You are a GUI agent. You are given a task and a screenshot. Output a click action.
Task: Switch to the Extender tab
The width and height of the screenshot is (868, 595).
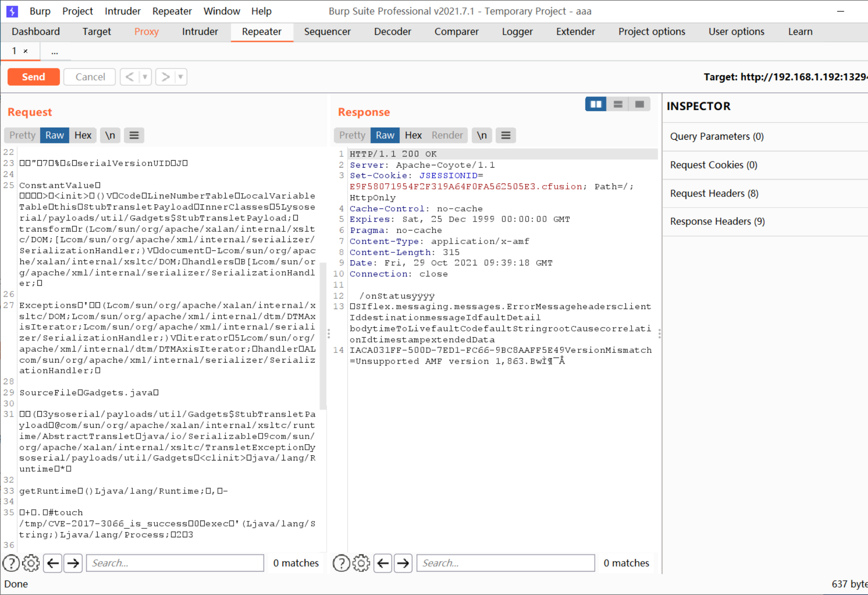[576, 32]
